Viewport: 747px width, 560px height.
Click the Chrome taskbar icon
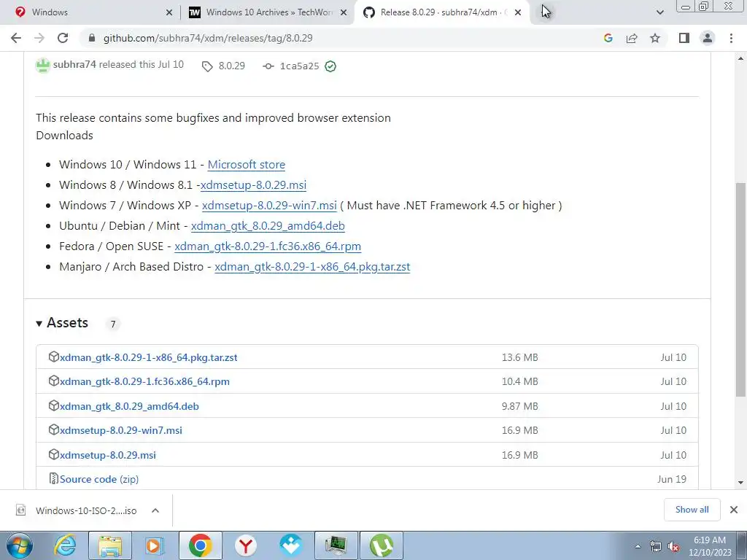click(x=200, y=545)
